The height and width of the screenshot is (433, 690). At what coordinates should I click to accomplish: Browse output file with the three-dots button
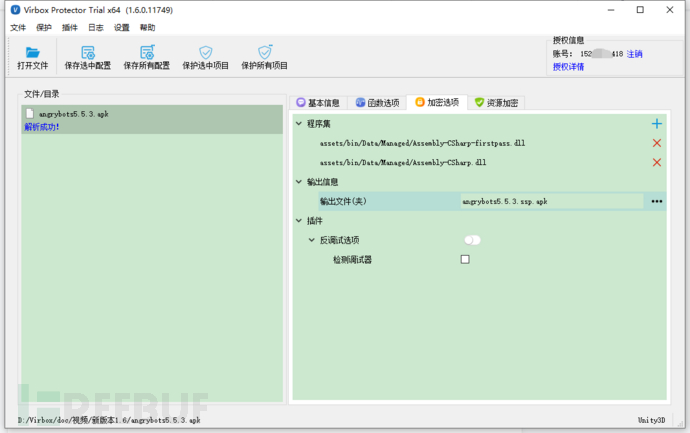point(657,201)
